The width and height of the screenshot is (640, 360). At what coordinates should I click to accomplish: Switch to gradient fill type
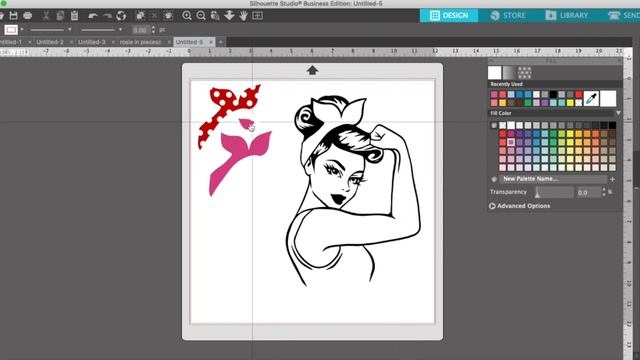(x=509, y=73)
